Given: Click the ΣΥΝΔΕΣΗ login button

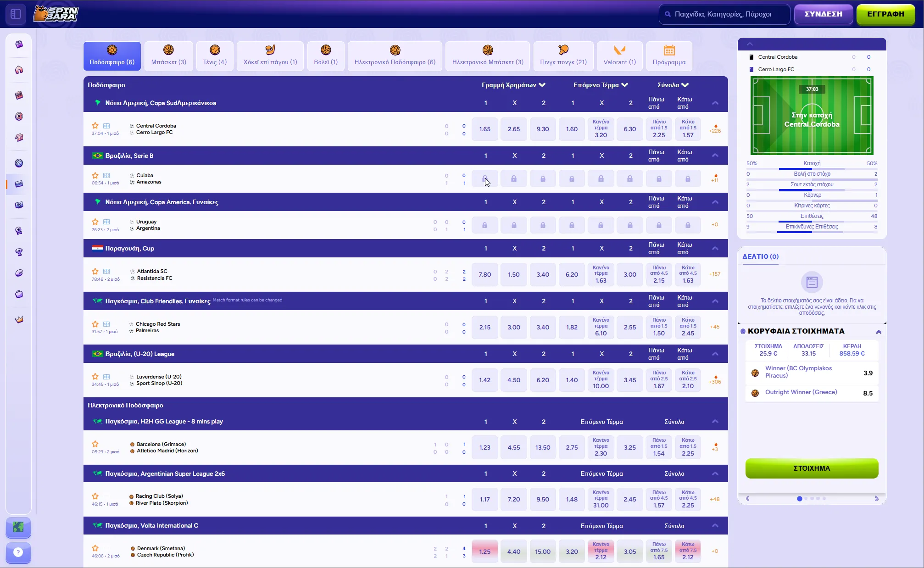Looking at the screenshot, I should (x=824, y=14).
